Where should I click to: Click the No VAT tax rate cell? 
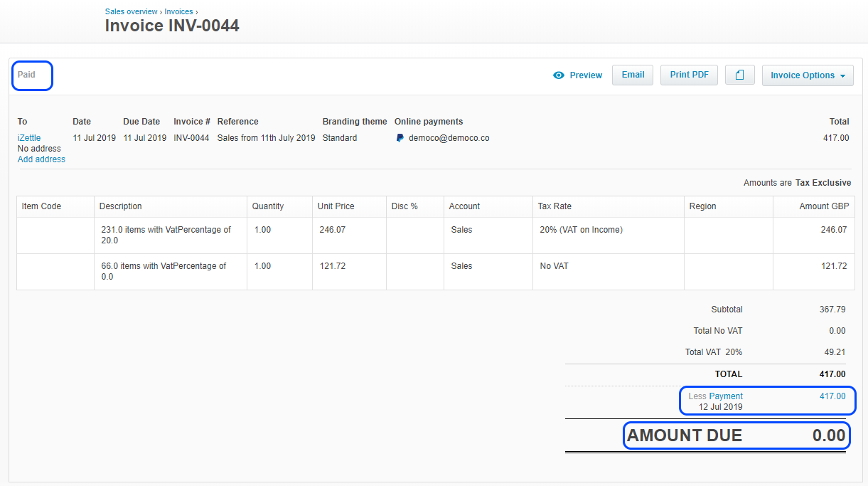click(554, 266)
